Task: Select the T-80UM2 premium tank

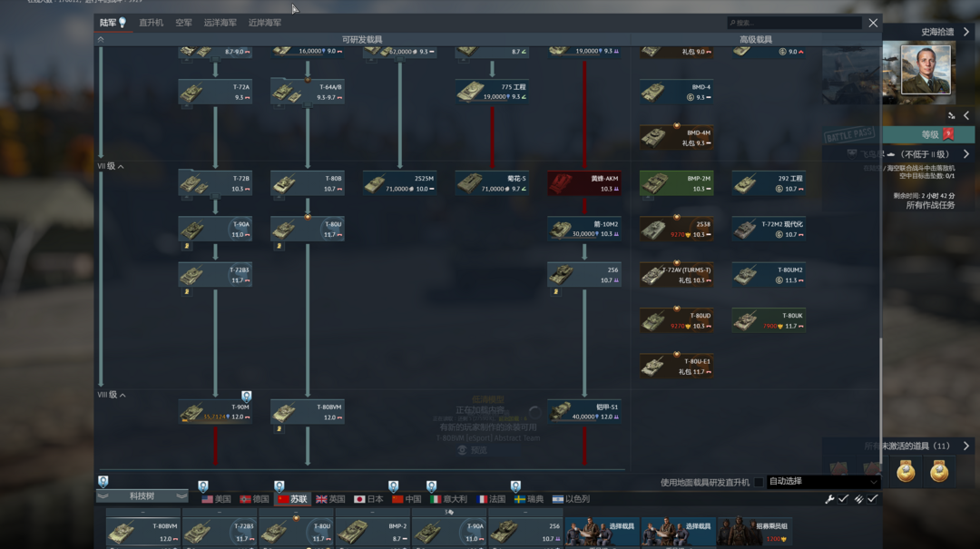Action: [769, 274]
